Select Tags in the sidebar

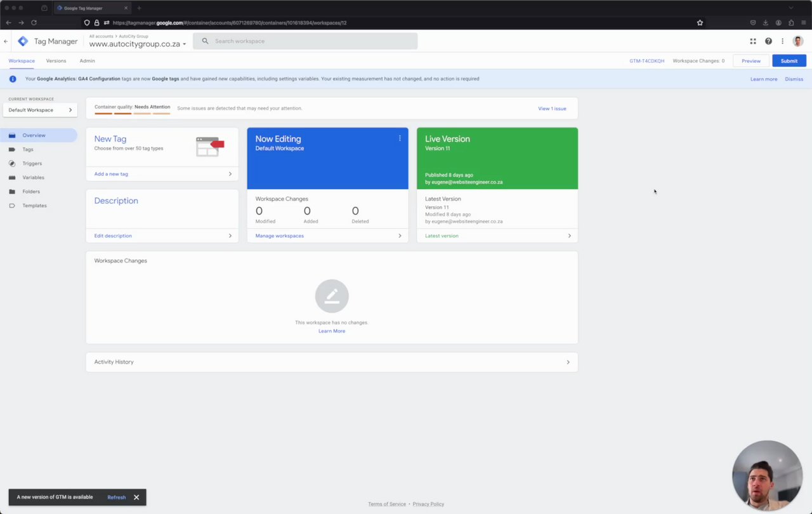[x=28, y=149]
